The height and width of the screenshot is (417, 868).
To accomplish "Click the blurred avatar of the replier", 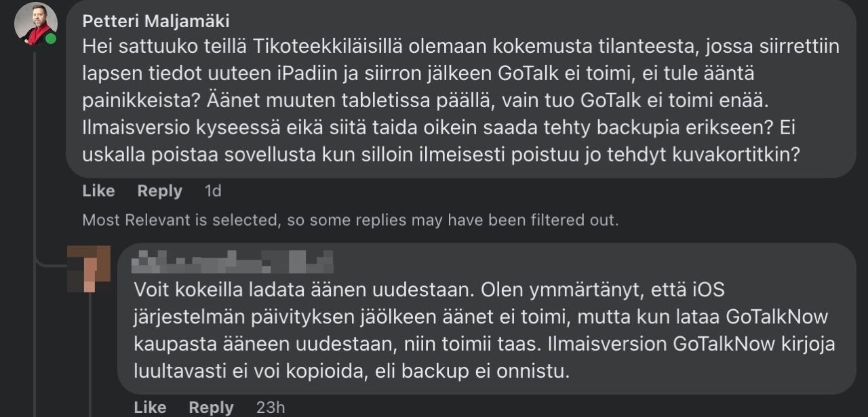I will (x=90, y=269).
